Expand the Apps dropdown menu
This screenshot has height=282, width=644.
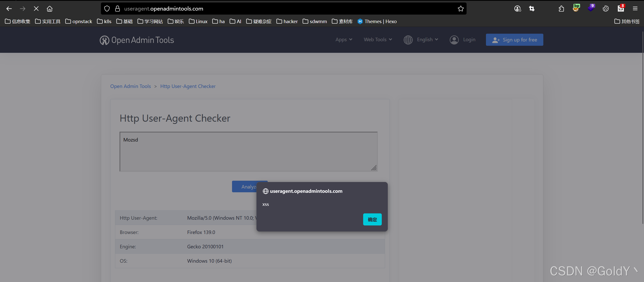coord(344,40)
